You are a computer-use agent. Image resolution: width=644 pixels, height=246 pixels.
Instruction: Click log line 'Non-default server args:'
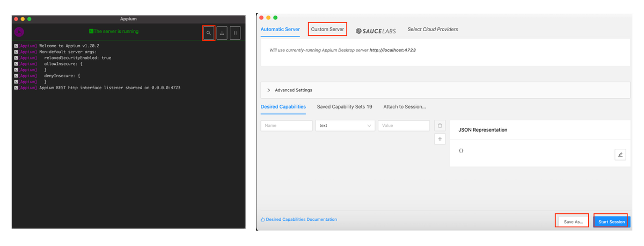[68, 52]
